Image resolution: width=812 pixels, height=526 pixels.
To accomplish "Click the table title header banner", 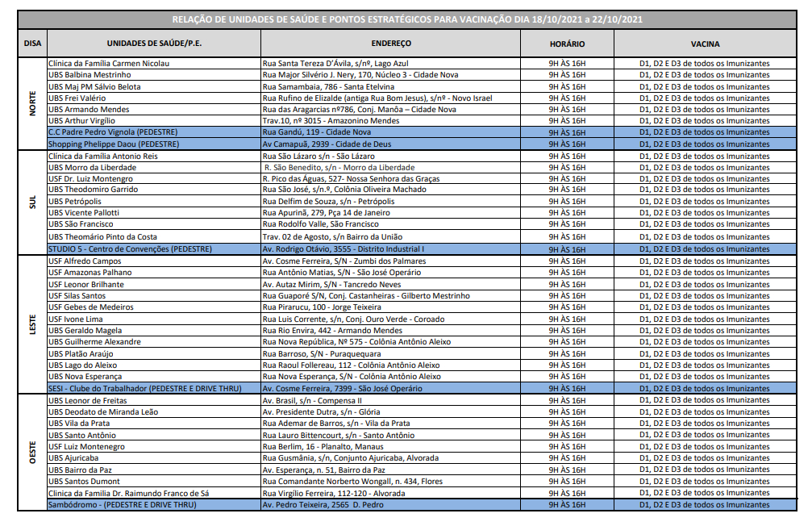I will [407, 19].
